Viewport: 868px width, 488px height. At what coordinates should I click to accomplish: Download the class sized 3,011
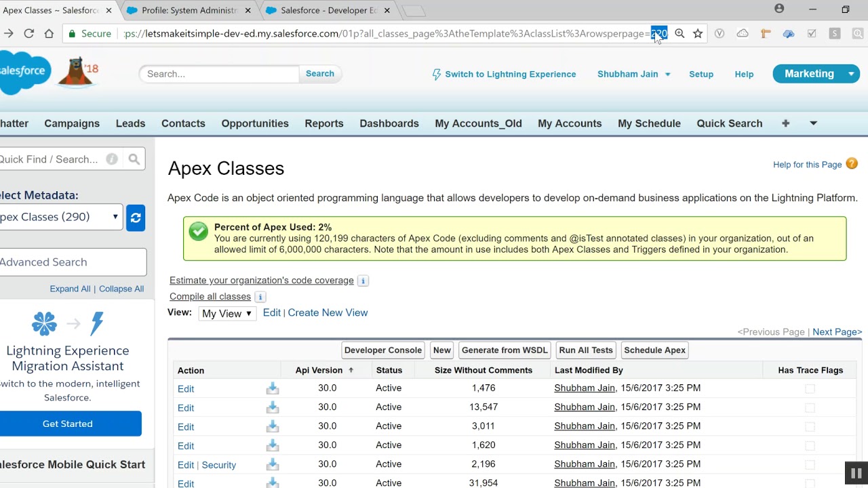click(273, 426)
